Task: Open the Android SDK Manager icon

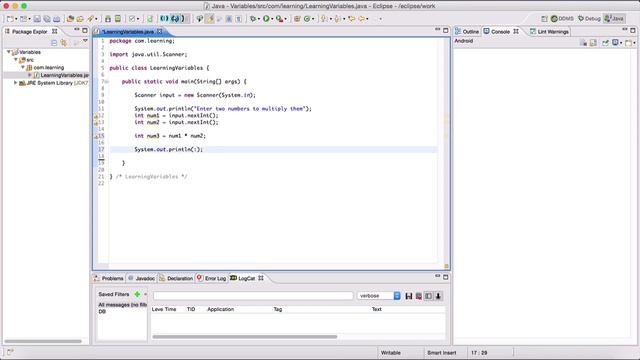Action: click(108, 19)
